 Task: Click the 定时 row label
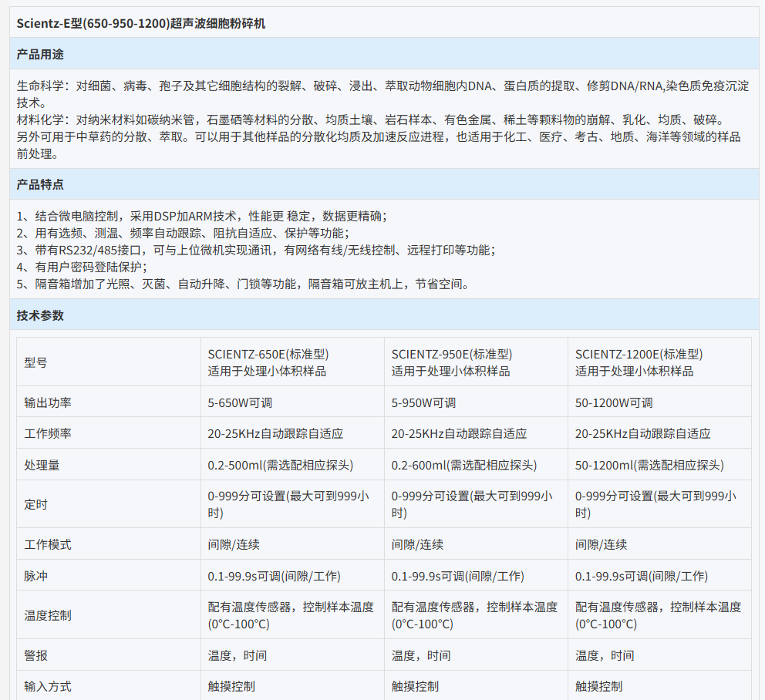(35, 505)
